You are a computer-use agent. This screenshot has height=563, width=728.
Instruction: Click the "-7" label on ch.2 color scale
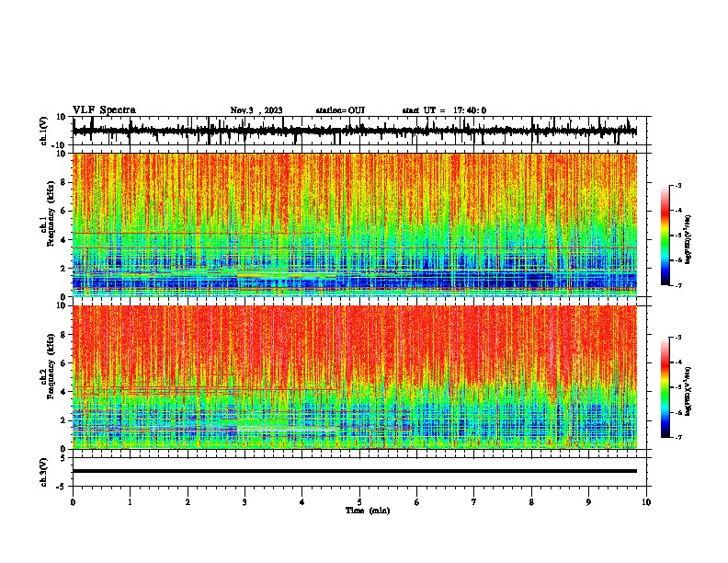click(x=678, y=437)
